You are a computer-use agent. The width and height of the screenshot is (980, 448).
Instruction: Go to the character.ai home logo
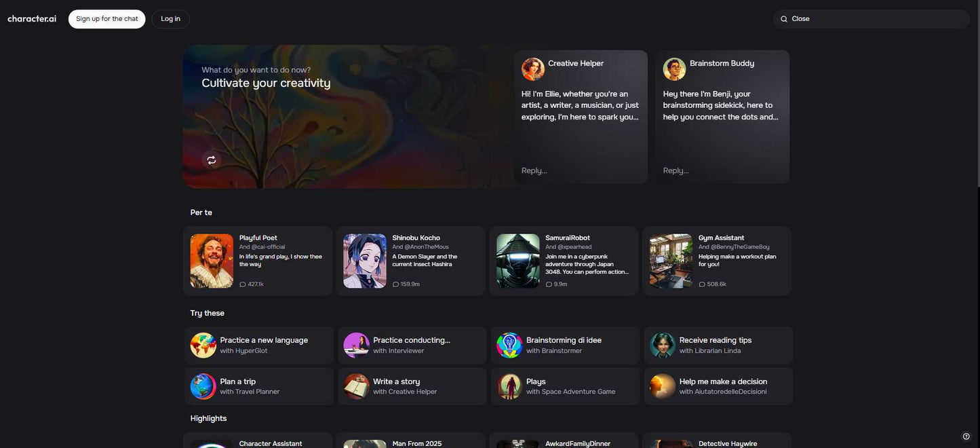click(x=32, y=19)
